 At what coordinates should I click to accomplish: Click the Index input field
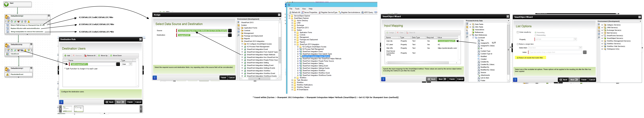tap(555, 52)
